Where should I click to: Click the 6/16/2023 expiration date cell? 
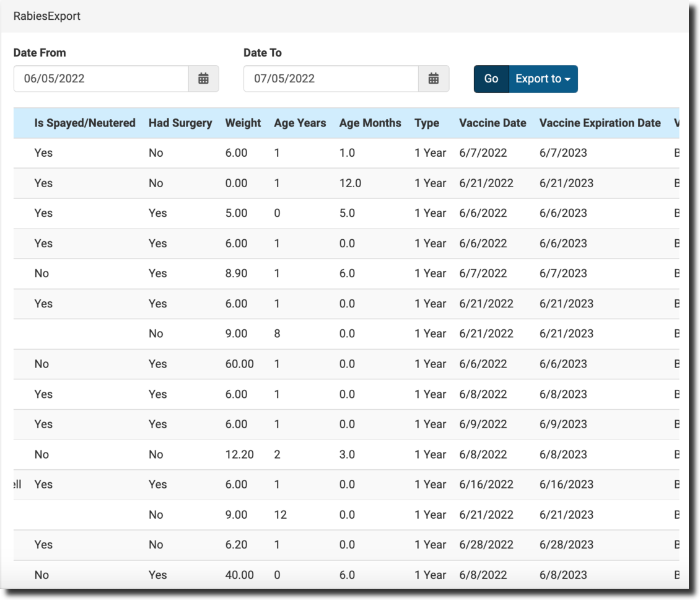click(566, 484)
